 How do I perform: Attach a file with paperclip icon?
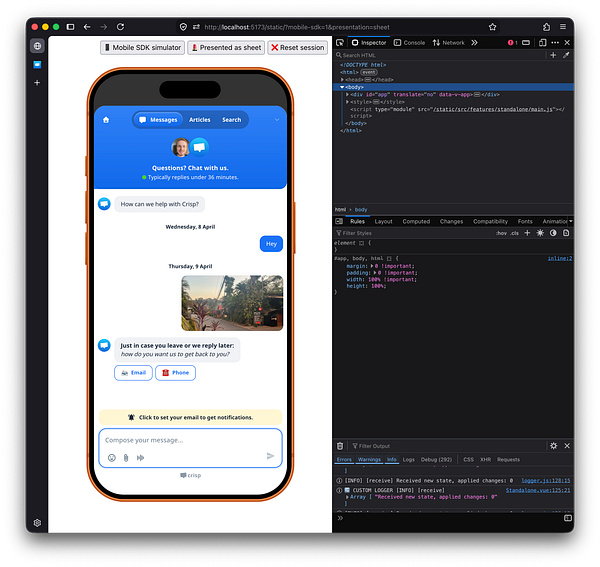tap(126, 458)
